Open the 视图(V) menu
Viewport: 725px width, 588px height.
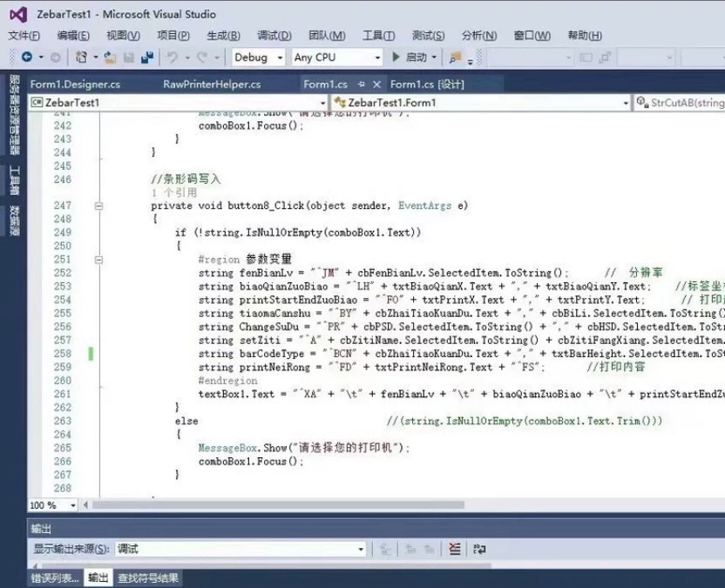coord(123,36)
